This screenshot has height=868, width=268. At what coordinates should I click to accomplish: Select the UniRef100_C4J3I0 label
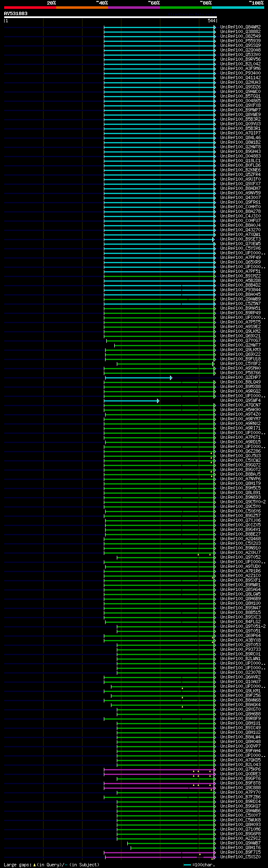[x=240, y=216]
